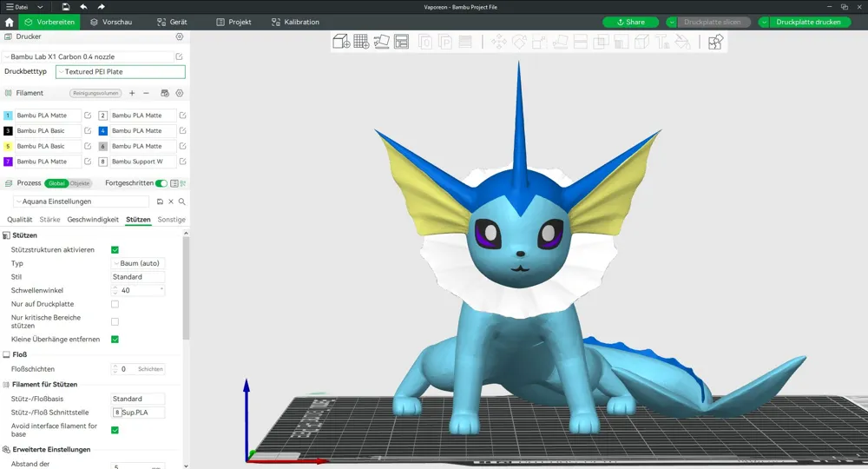Switch to the Projekt tab
This screenshot has height=469, width=868.
[x=233, y=23]
